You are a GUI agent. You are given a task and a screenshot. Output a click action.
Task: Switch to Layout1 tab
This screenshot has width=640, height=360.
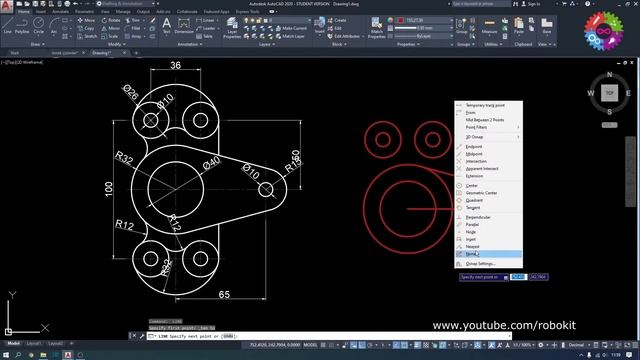(x=34, y=344)
